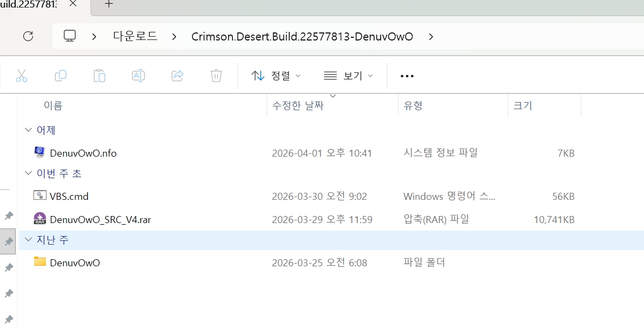The width and height of the screenshot is (644, 330).
Task: Click the Paste clipboard icon
Action: tap(99, 76)
